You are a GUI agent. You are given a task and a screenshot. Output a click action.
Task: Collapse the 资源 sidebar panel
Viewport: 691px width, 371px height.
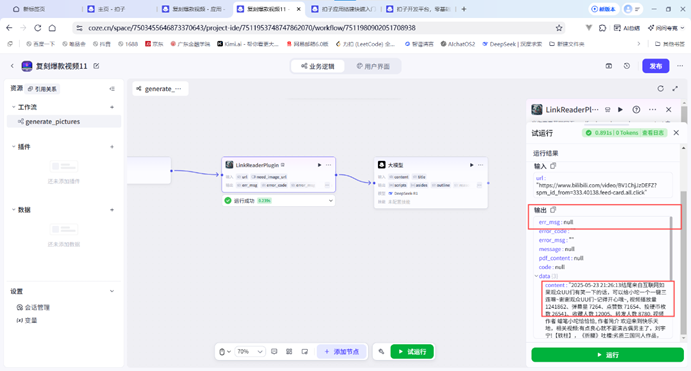pyautogui.click(x=112, y=89)
